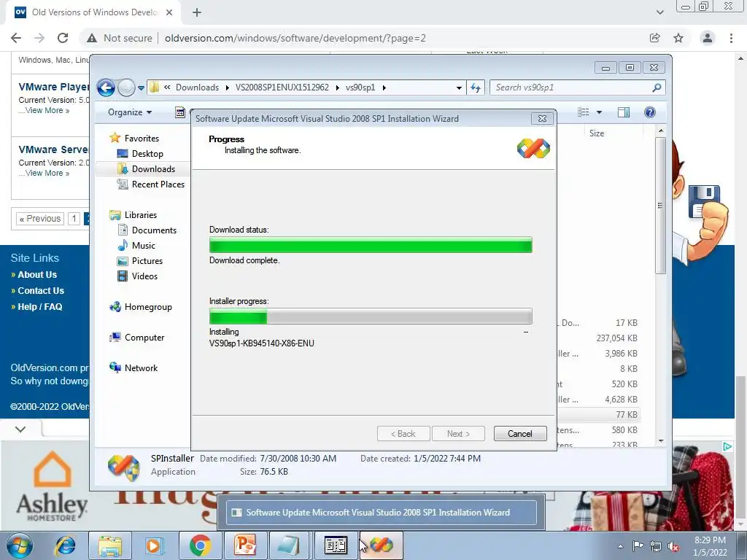Click the volume icon in system tray
Screen dimensions: 747x560
[x=673, y=547]
